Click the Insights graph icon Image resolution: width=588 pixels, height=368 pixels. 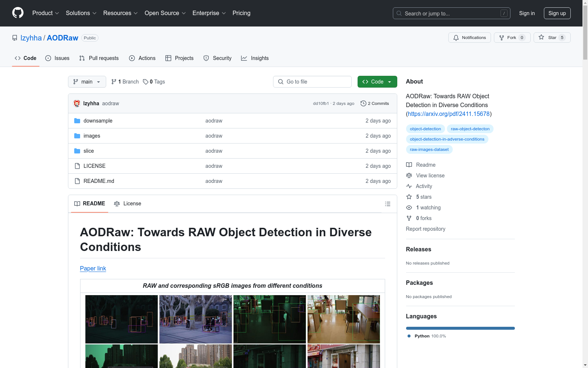point(244,58)
